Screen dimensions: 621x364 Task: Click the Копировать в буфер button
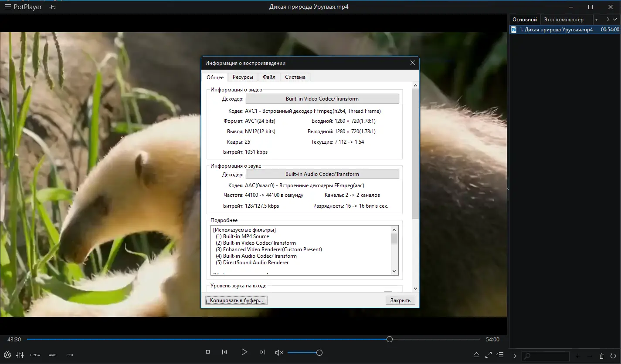pos(236,300)
